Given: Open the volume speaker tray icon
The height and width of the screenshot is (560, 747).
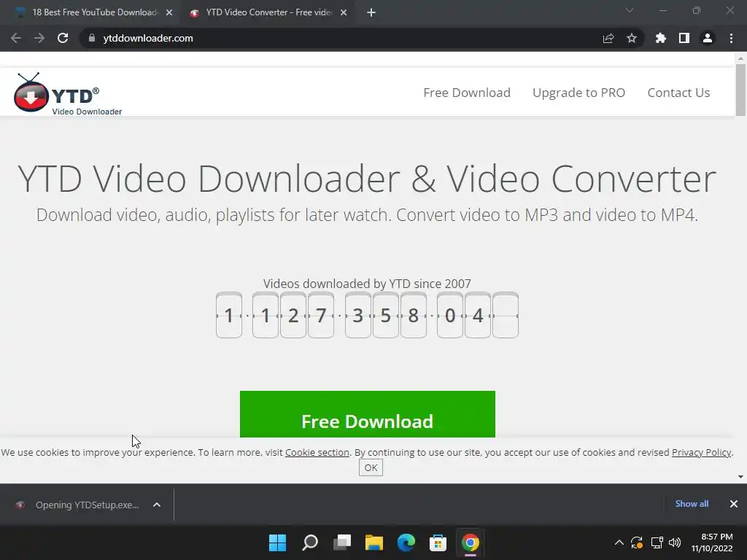Looking at the screenshot, I should click(x=675, y=542).
